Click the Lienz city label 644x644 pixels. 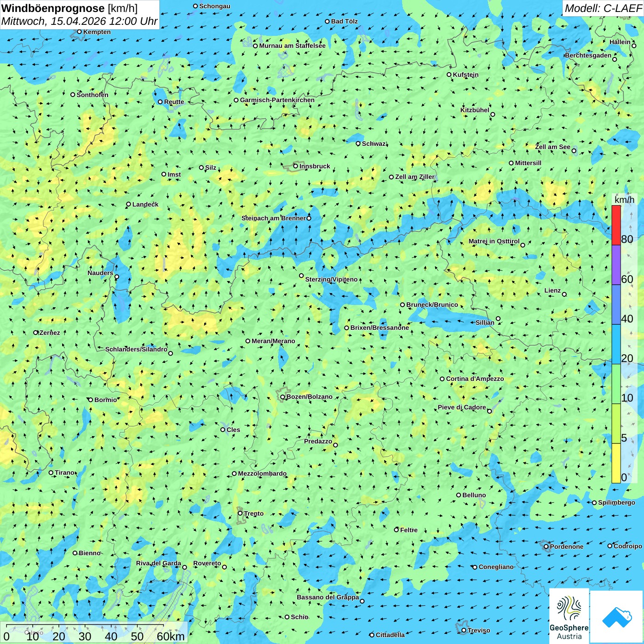552,290
